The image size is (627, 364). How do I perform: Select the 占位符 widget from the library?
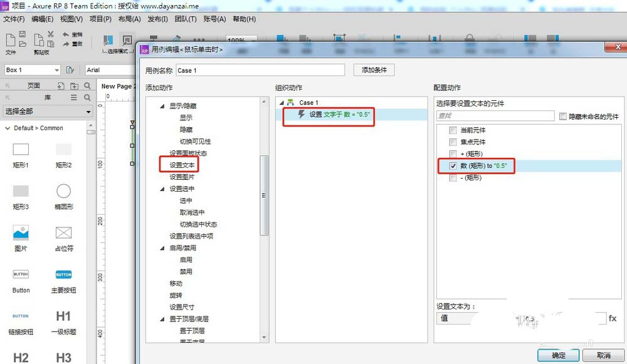[x=63, y=233]
